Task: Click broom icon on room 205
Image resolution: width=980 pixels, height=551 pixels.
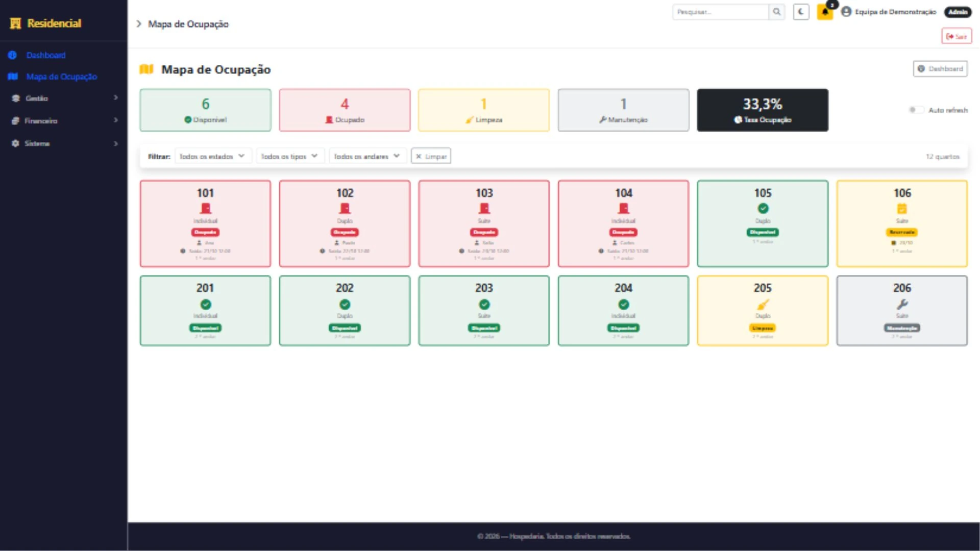Action: pos(763,304)
